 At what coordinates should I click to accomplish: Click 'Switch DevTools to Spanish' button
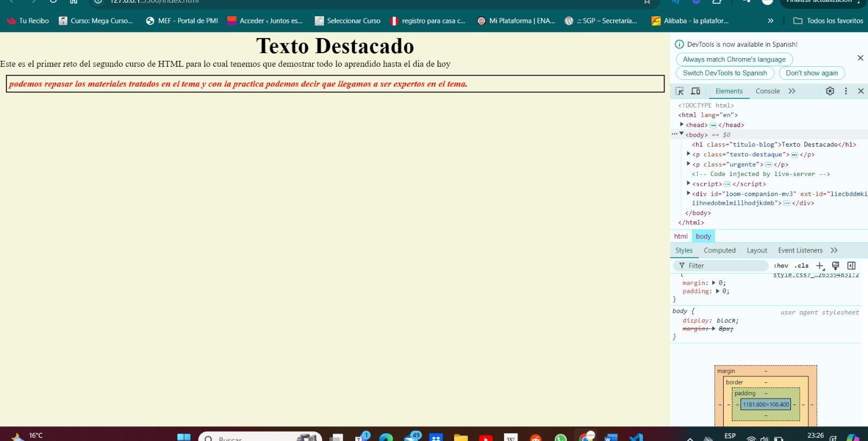(725, 73)
